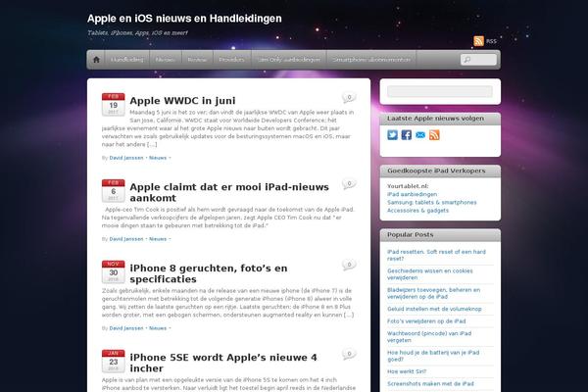Open comment bubble for iPhone 5SE post
The height and width of the screenshot is (392, 588).
(349, 354)
